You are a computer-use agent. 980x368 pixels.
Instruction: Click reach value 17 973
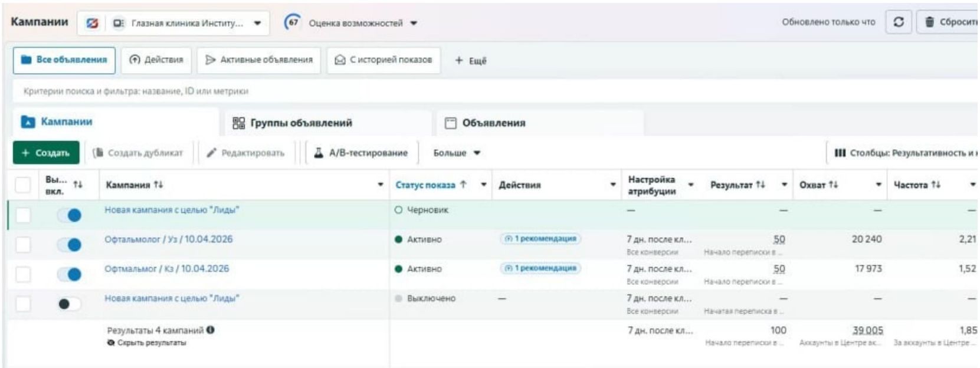point(868,269)
